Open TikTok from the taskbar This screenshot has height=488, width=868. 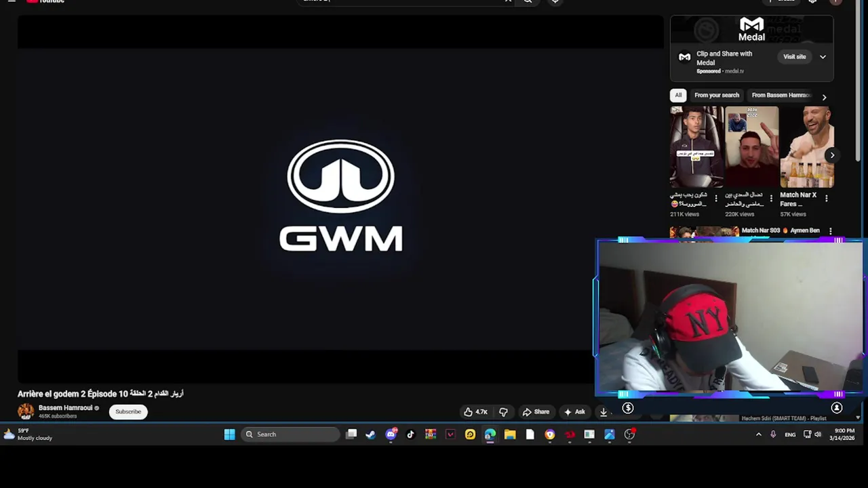click(410, 434)
